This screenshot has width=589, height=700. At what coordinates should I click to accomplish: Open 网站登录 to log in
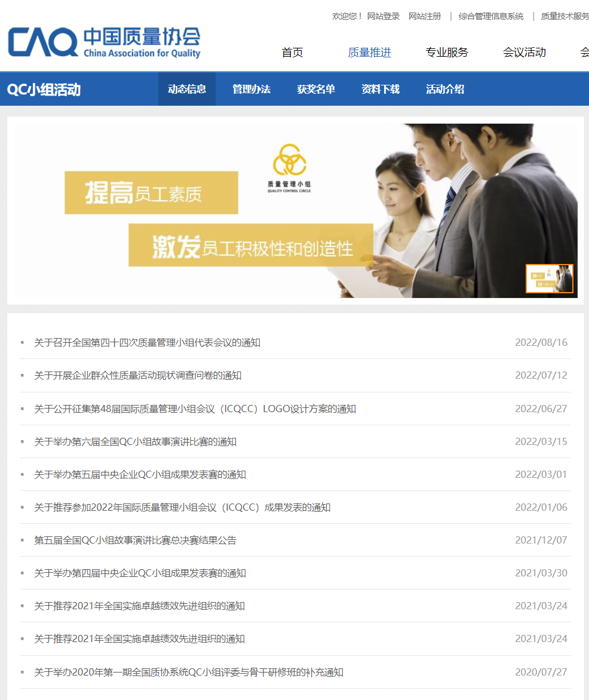[x=381, y=16]
